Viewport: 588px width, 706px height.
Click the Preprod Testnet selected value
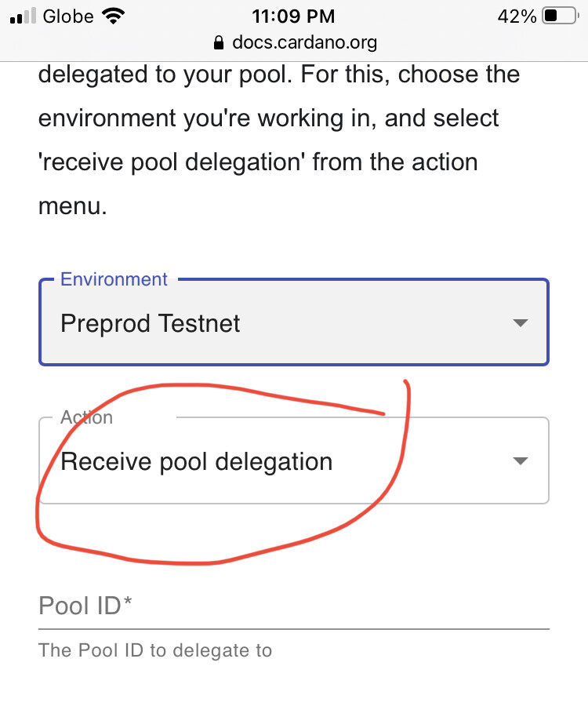click(151, 324)
